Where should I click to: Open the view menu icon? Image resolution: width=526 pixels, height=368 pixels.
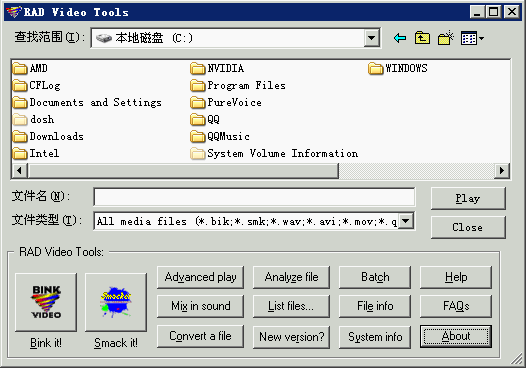coord(472,38)
